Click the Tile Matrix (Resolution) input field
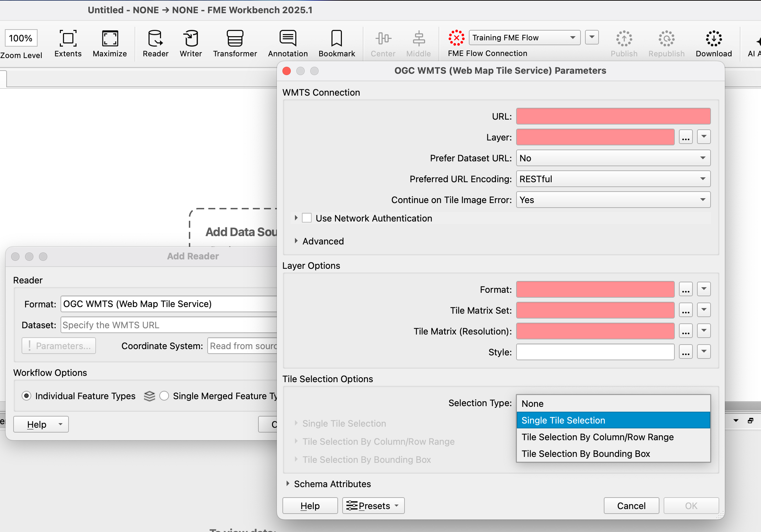The width and height of the screenshot is (761, 532). coord(595,331)
